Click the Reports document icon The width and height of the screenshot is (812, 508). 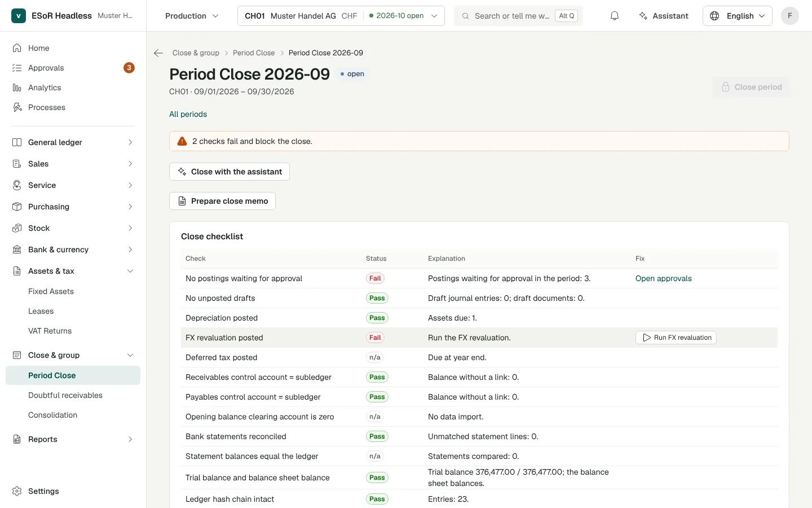(17, 439)
